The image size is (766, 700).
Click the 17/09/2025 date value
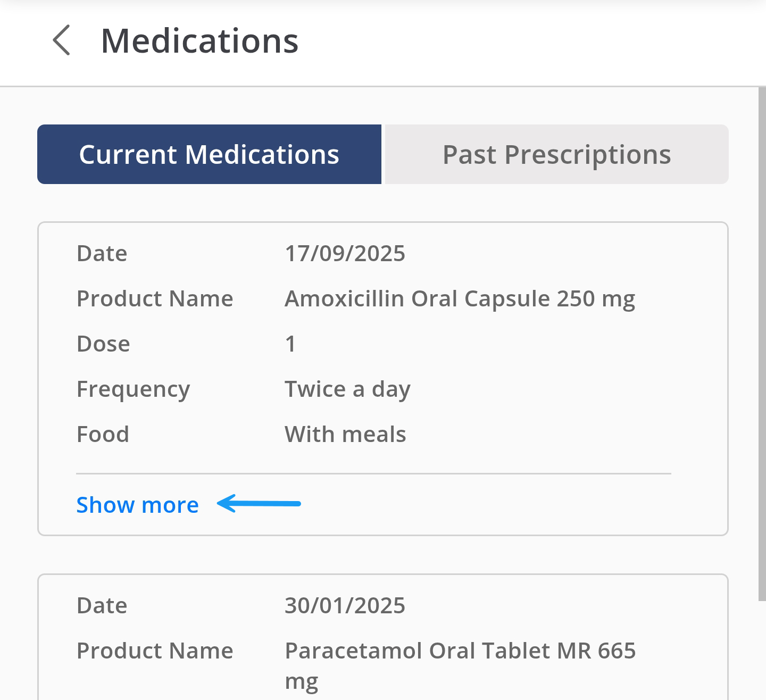345,254
